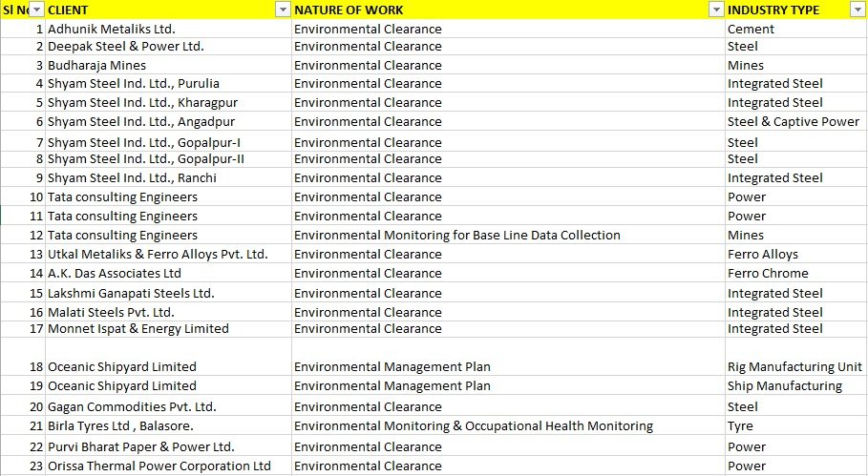Select Environmental Clearance for Gagan Commodities row
The height and width of the screenshot is (476, 868).
click(x=508, y=406)
